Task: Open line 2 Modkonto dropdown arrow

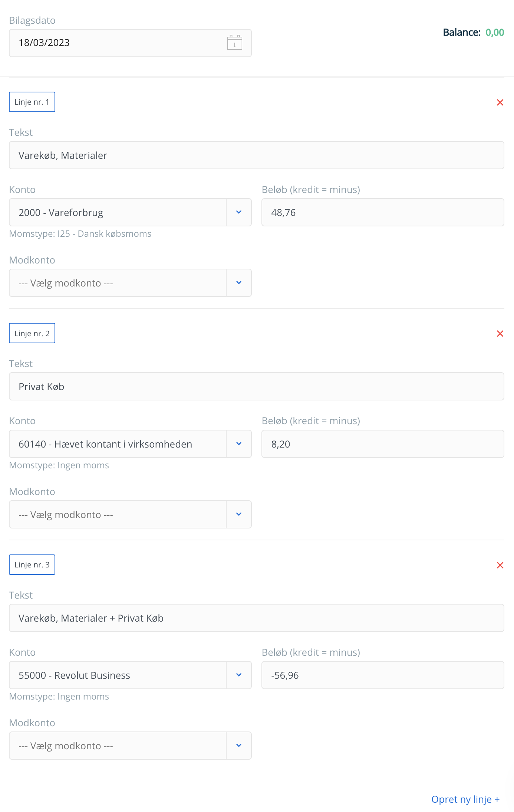Action: 239,514
